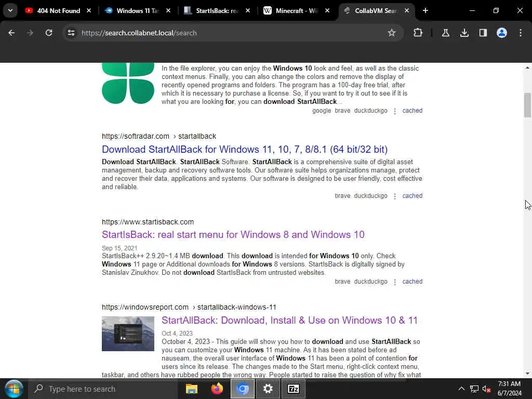The image size is (532, 399).
Task: Open 7-Zip from the taskbar
Action: 294,389
